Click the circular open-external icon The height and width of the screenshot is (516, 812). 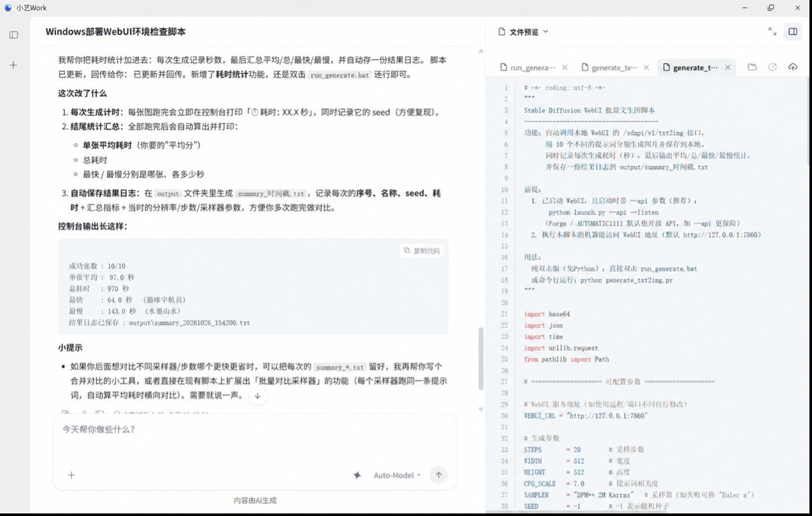point(772,67)
